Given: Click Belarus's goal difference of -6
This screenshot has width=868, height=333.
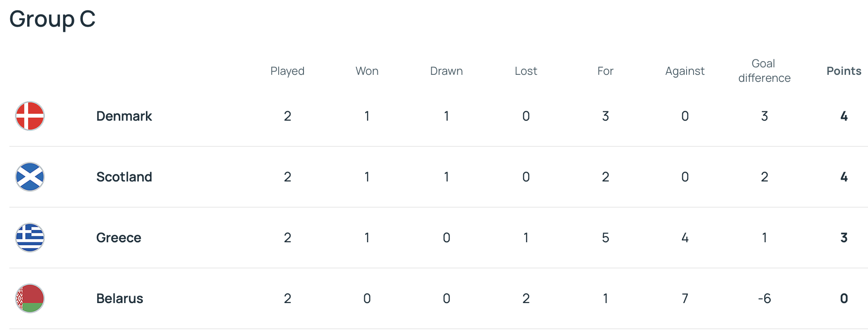Looking at the screenshot, I should coord(764,298).
